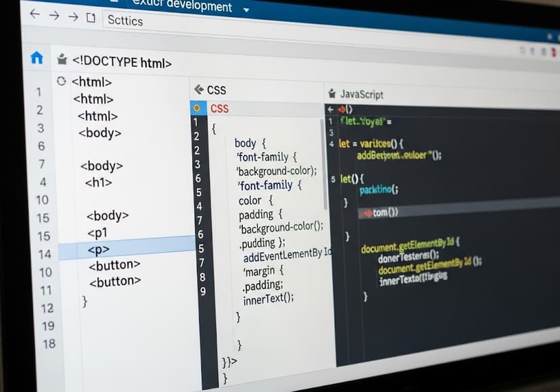The image size is (560, 392).
Task: Click the <h1> tag line in HTML panel
Action: click(x=99, y=182)
